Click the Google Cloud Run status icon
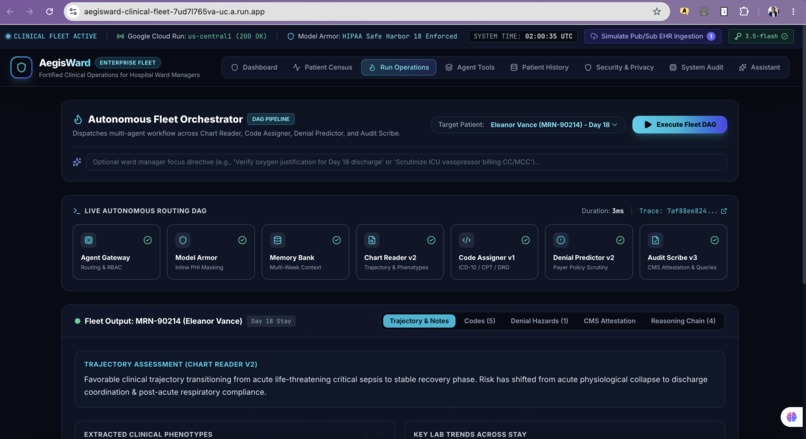 click(120, 36)
